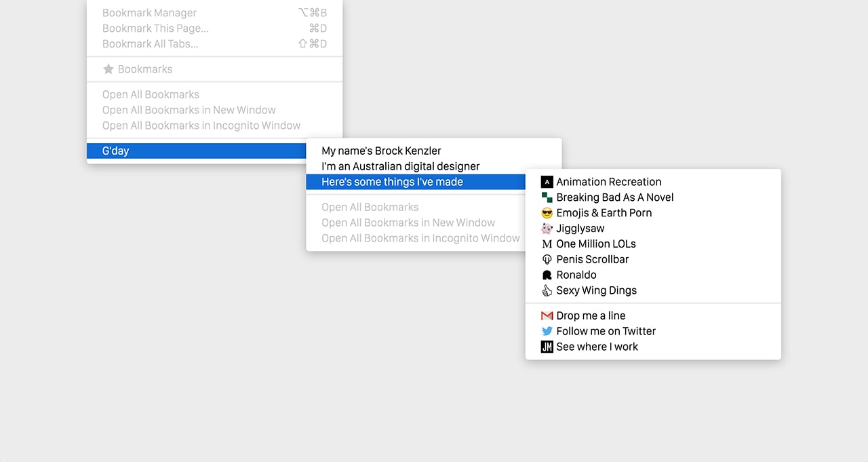Click the Twitter bird icon
The height and width of the screenshot is (462, 868).
point(547,331)
